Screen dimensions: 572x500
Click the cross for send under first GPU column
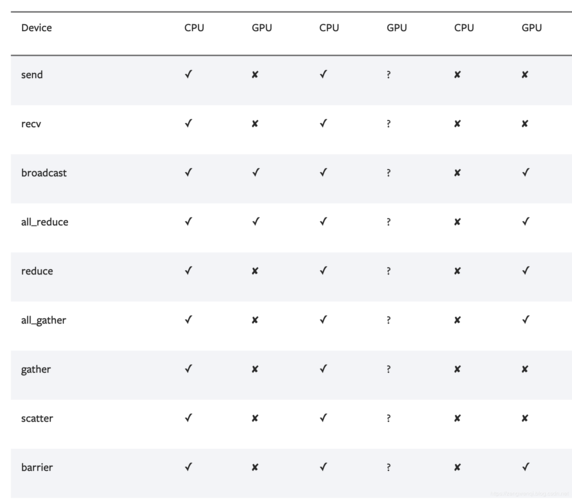tap(255, 75)
